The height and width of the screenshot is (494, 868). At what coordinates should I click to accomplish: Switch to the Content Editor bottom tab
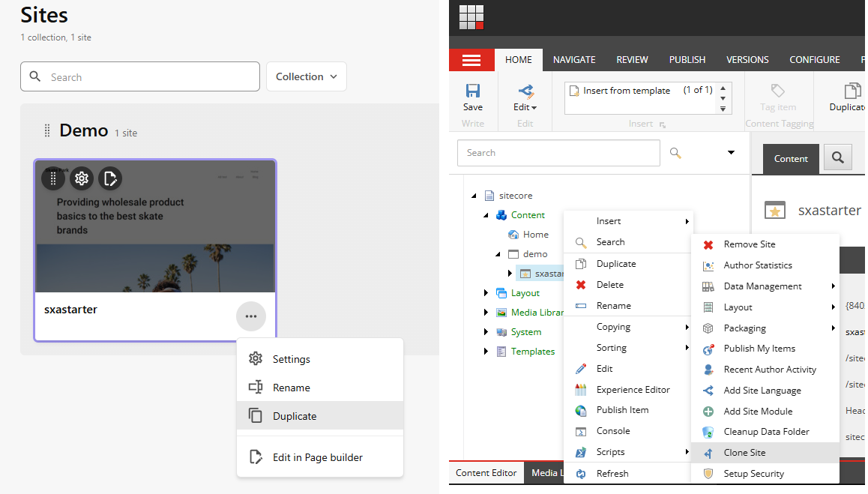tap(486, 473)
